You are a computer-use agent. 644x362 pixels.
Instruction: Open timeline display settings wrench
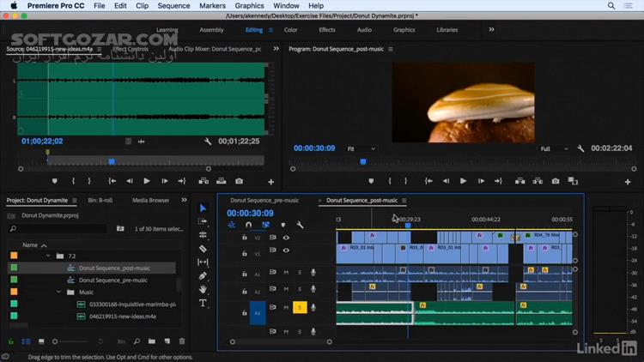pyautogui.click(x=300, y=225)
